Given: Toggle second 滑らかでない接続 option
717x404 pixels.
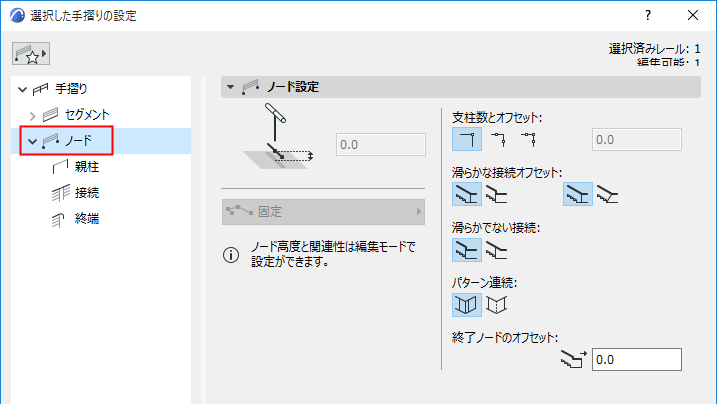Looking at the screenshot, I should click(x=497, y=249).
